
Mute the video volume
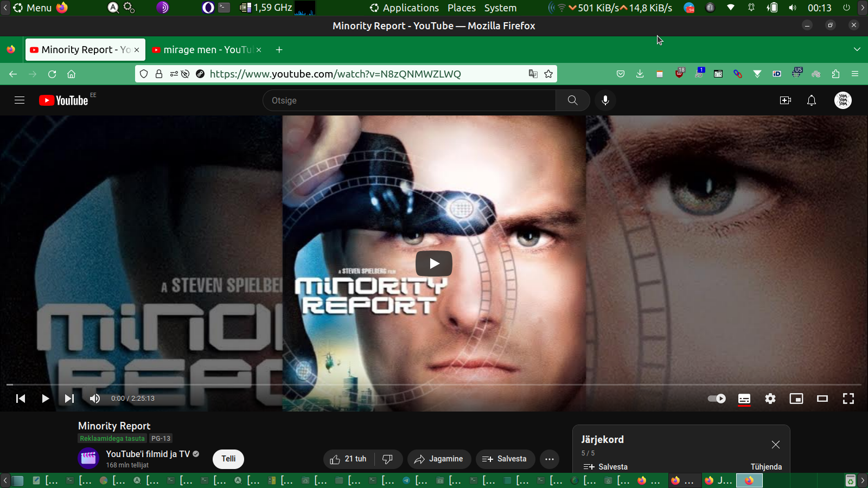(95, 399)
